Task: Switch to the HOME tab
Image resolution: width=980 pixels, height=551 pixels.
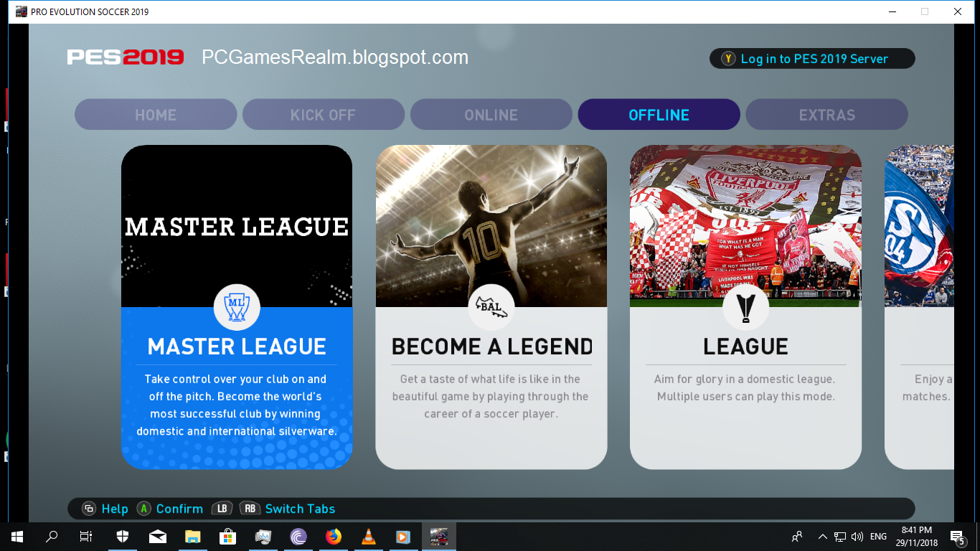Action: click(x=156, y=115)
